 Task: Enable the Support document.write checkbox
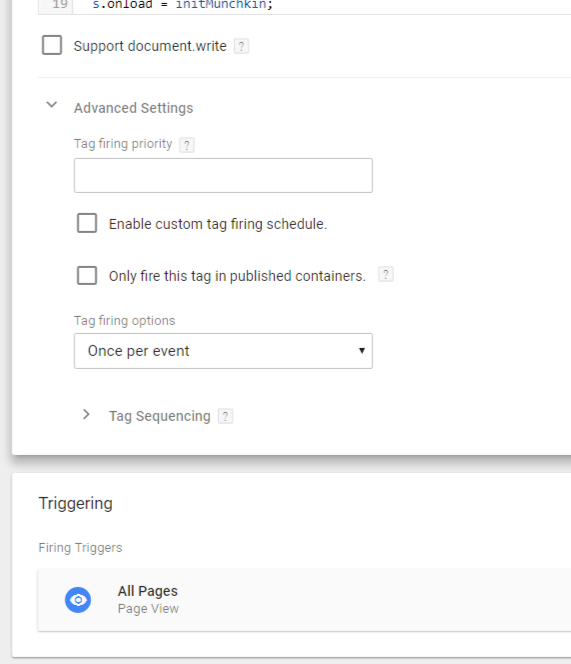tap(52, 45)
